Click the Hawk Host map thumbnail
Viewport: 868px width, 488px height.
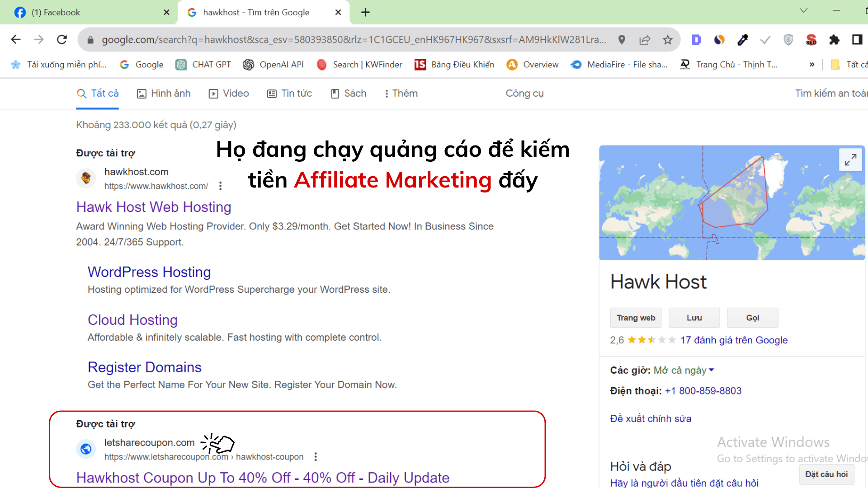click(732, 203)
